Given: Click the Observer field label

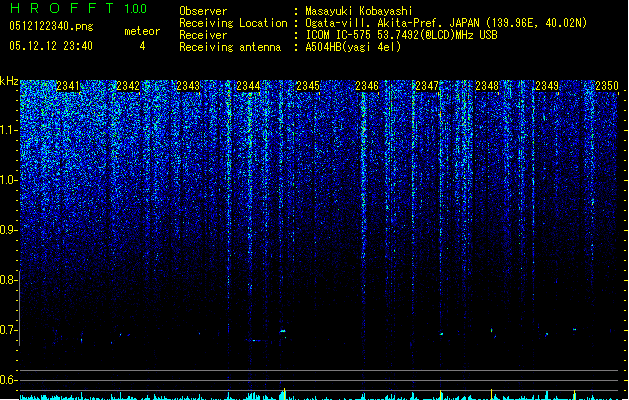Looking at the screenshot, I should click(203, 11).
